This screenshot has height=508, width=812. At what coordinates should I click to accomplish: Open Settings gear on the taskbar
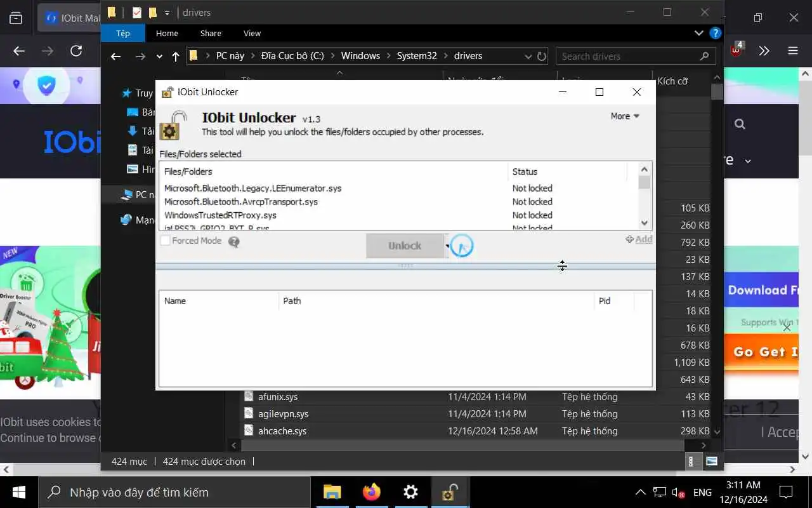pos(411,492)
